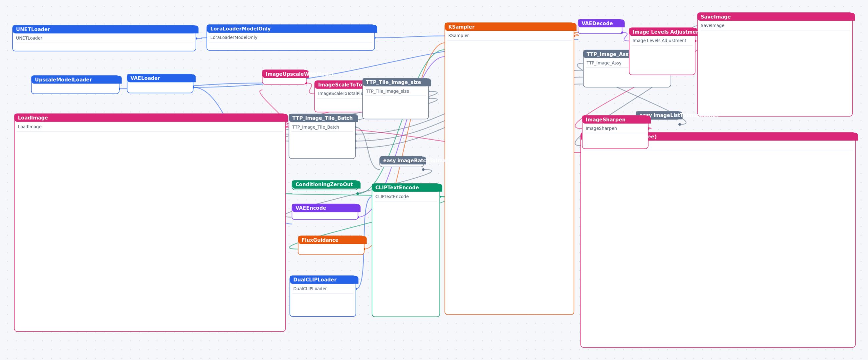Click the LoraLoaderModelOnly node header
Screen dimensions: 868x360
pyautogui.click(x=291, y=29)
